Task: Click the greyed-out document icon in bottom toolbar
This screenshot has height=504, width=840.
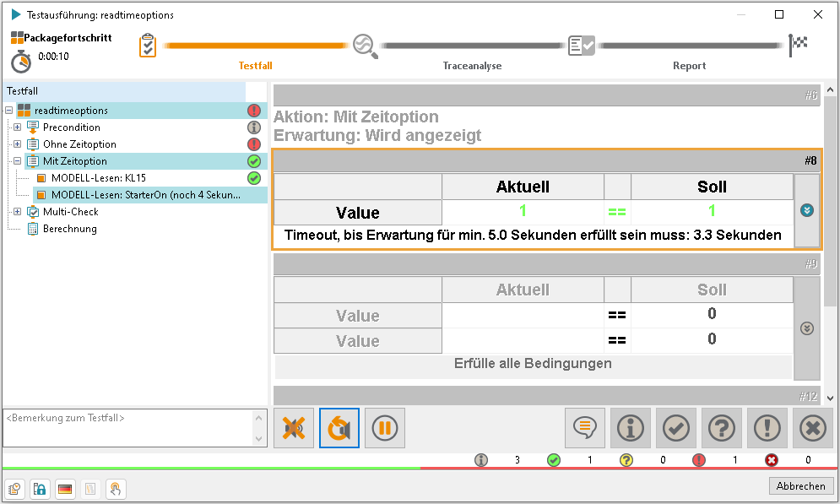Action: pyautogui.click(x=90, y=489)
